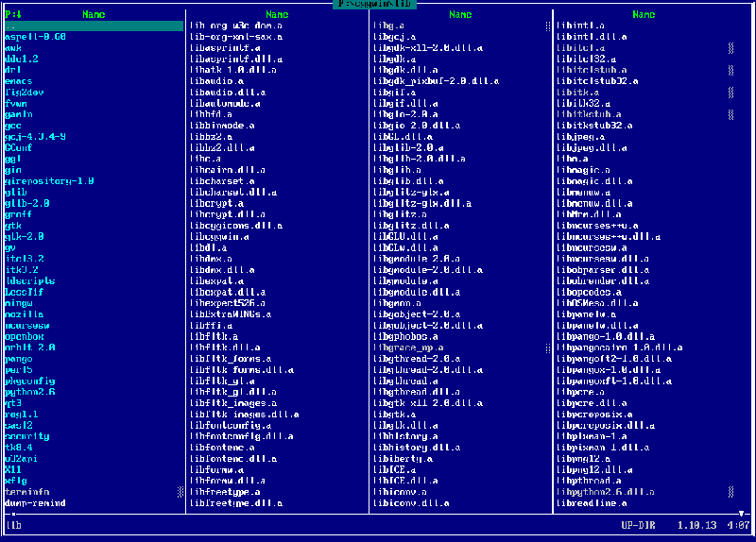Select the terminfo entry

coord(27,492)
